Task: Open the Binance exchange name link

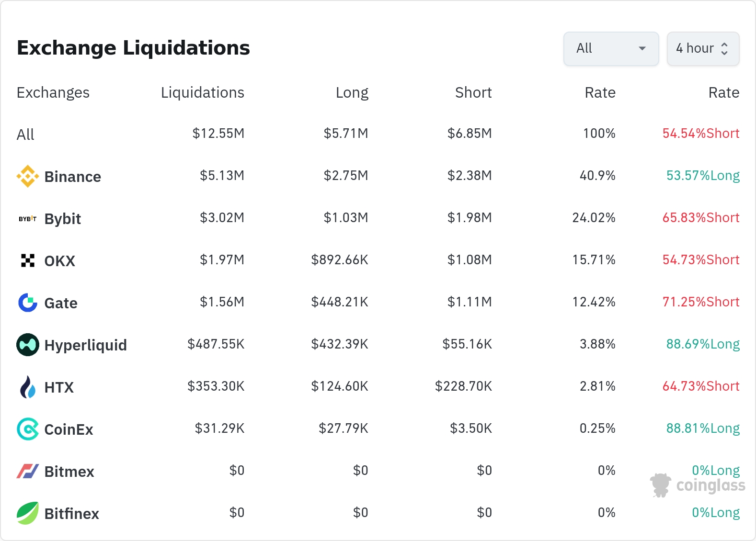Action: (x=72, y=177)
